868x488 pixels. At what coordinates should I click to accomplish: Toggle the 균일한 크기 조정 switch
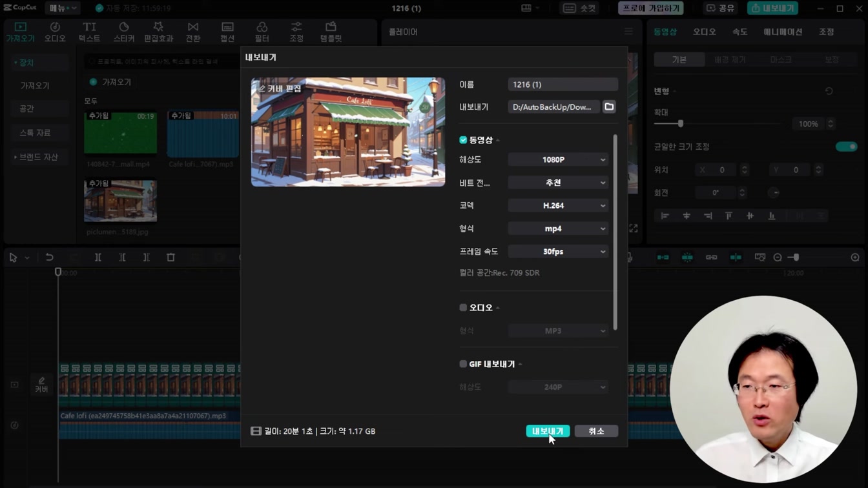click(x=846, y=147)
